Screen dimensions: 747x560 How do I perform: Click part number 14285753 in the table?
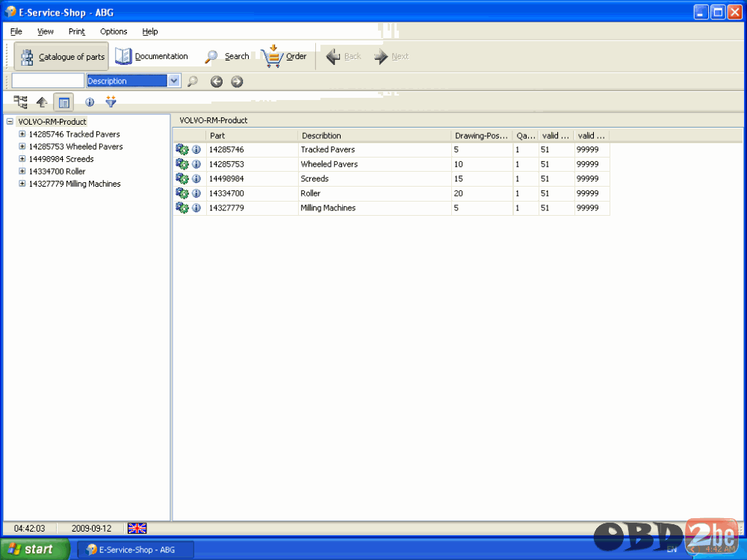click(226, 164)
